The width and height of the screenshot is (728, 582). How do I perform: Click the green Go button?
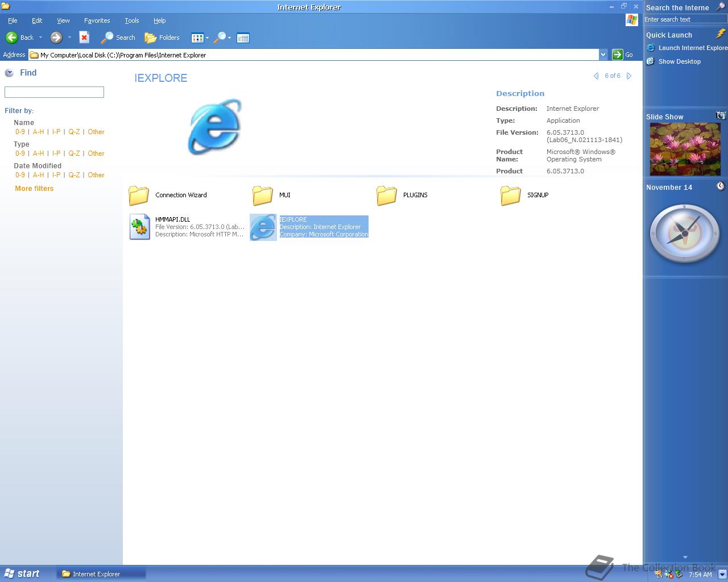623,55
